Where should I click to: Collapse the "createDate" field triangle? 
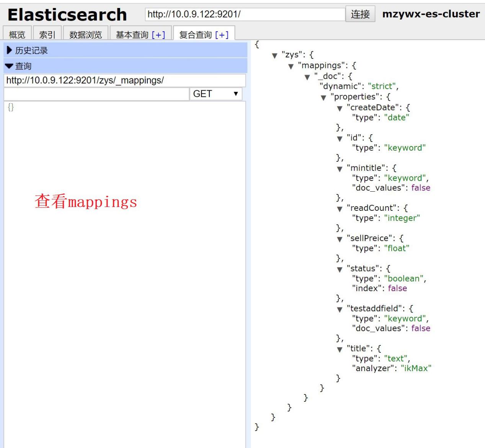pos(340,109)
